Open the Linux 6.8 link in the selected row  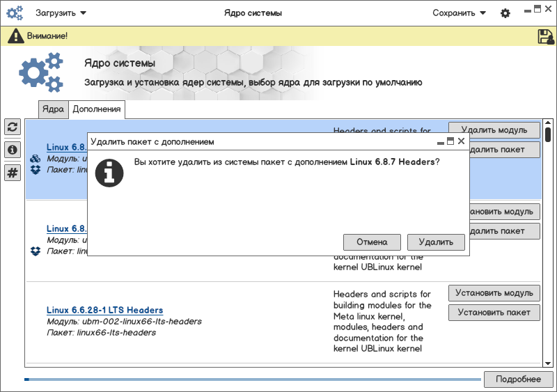[67, 147]
